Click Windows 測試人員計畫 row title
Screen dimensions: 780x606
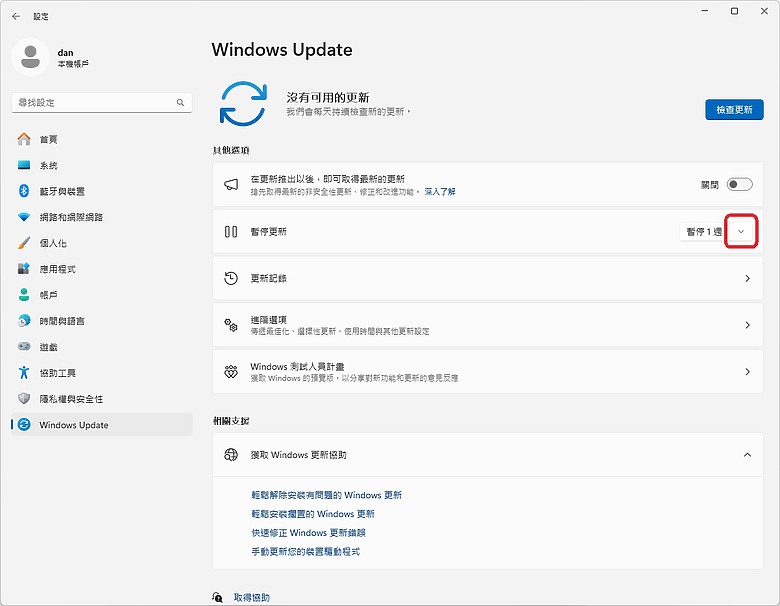(x=297, y=366)
